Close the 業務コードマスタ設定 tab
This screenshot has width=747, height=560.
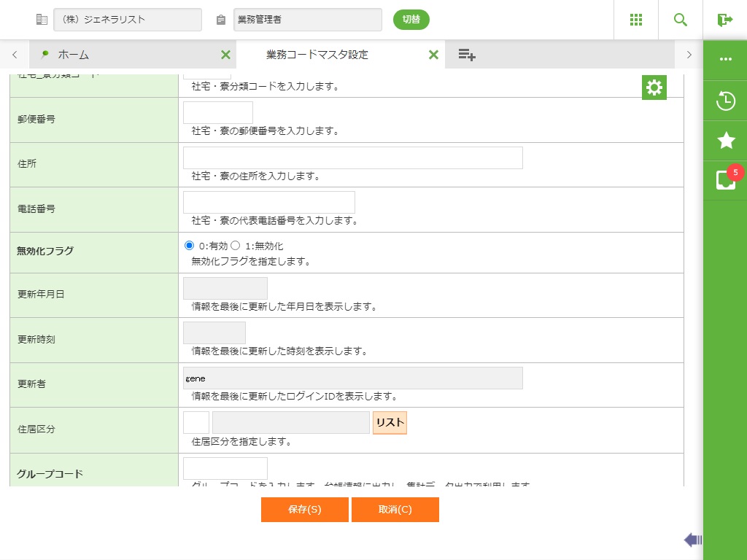coord(433,55)
